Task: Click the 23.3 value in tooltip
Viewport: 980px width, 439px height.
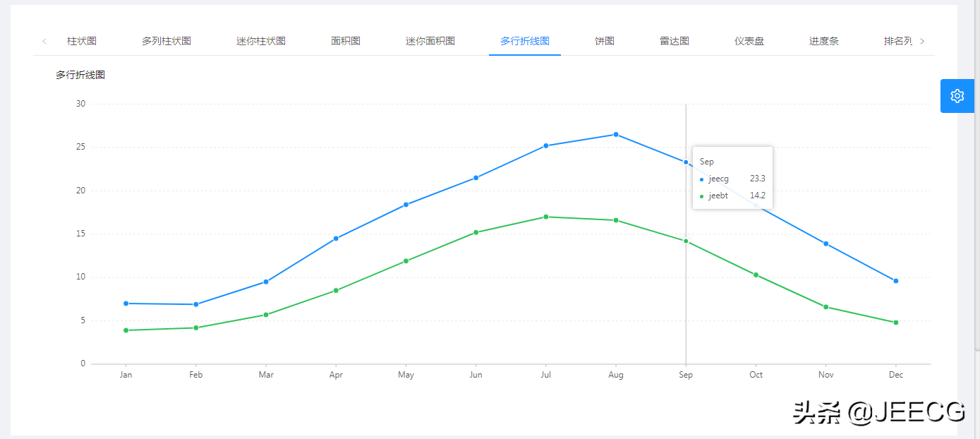Action: point(758,179)
